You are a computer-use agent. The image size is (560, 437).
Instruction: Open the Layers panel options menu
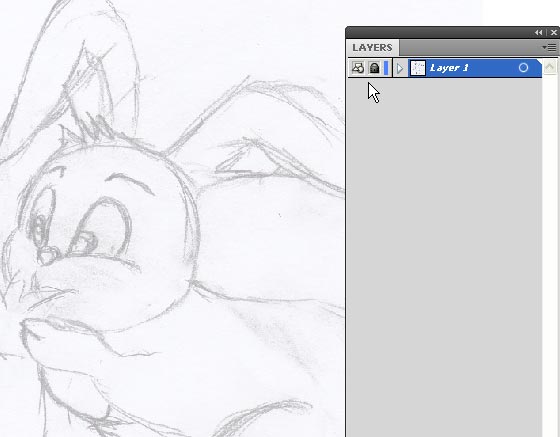[549, 47]
